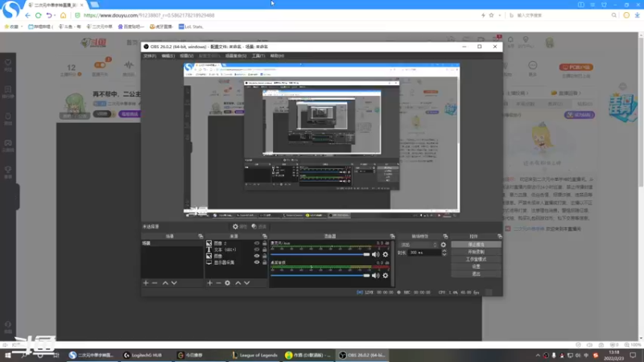The height and width of the screenshot is (362, 644).
Task: Open LogitechG HUB from the taskbar
Action: pos(143,356)
